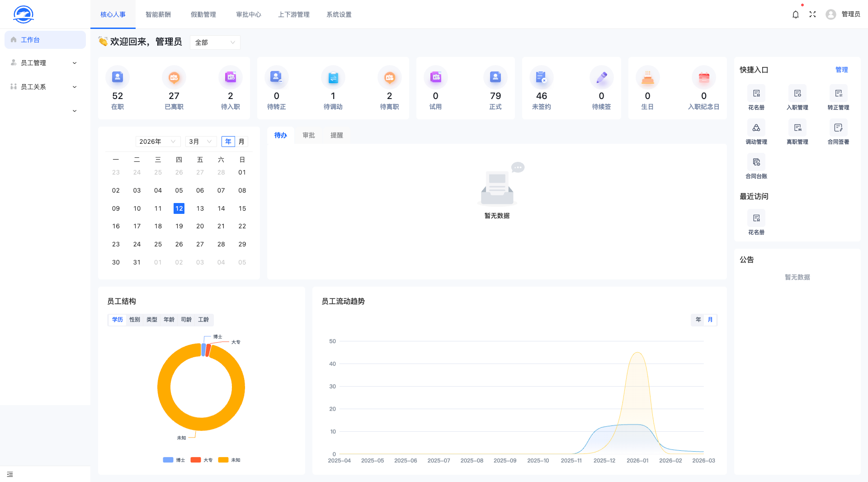
Task: Expand 员工管理 sidebar menu
Action: click(45, 63)
